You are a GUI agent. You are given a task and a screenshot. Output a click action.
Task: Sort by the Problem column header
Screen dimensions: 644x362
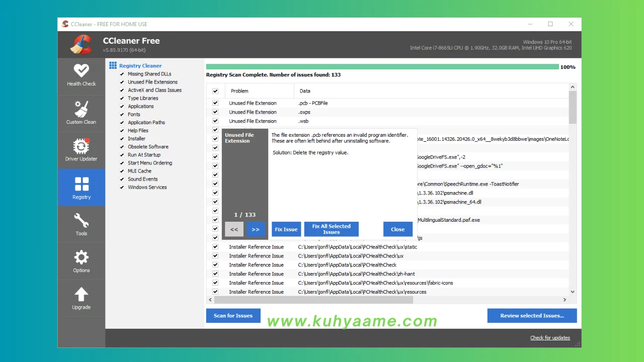pos(260,91)
